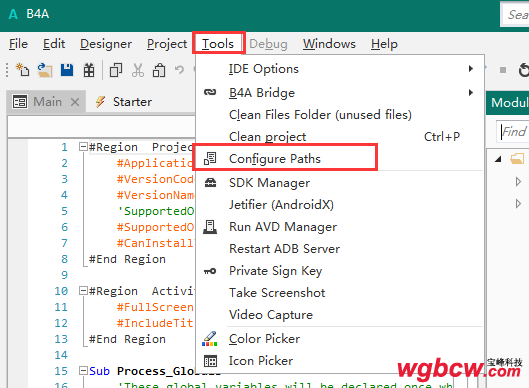
Task: Click the Configure Paths icon
Action: tap(210, 159)
